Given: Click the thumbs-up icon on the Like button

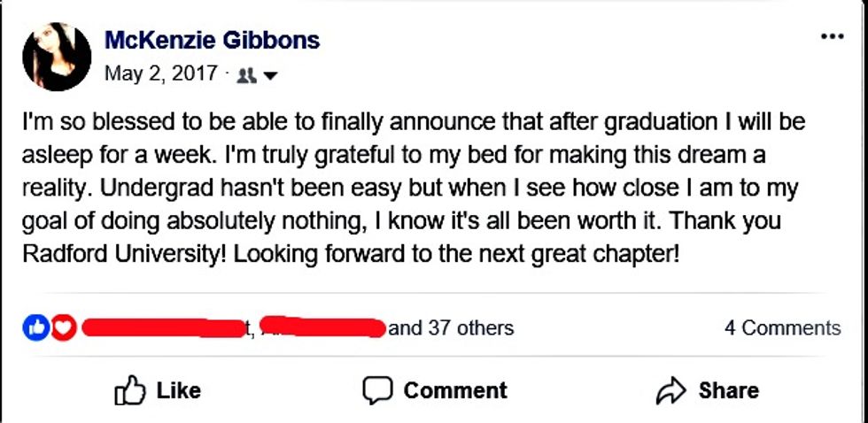Looking at the screenshot, I should tap(131, 390).
